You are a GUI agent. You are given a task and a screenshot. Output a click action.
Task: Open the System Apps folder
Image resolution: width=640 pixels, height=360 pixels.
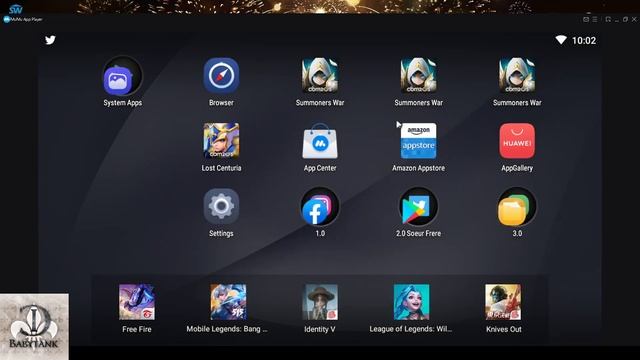pos(122,76)
